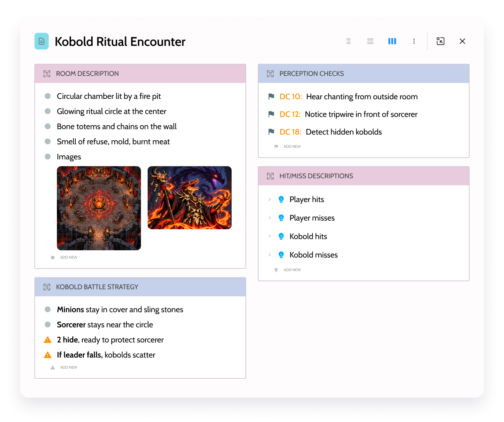Image resolution: width=504 pixels, height=422 pixels.
Task: Click the warning icon beside 'If leader falls'
Action: [x=47, y=355]
